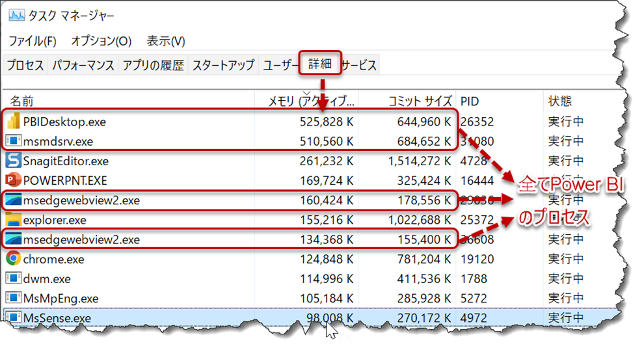Click memory value 510,560 K

point(327,141)
